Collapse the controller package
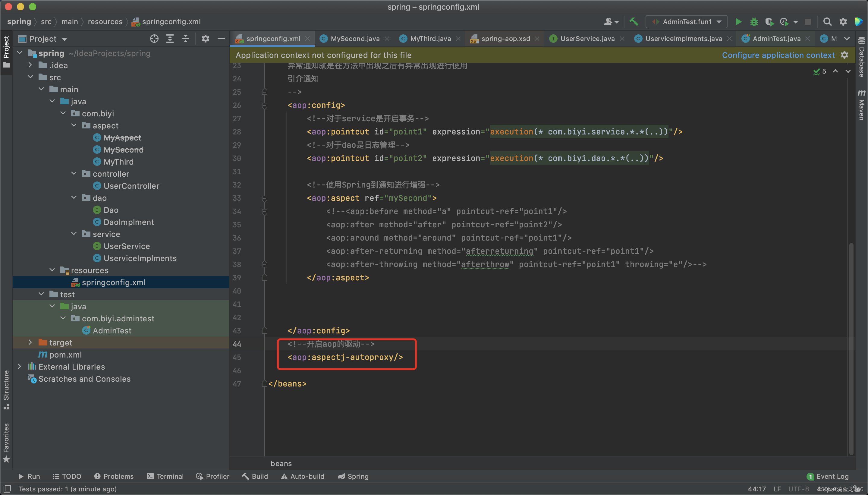The width and height of the screenshot is (868, 495). click(74, 174)
